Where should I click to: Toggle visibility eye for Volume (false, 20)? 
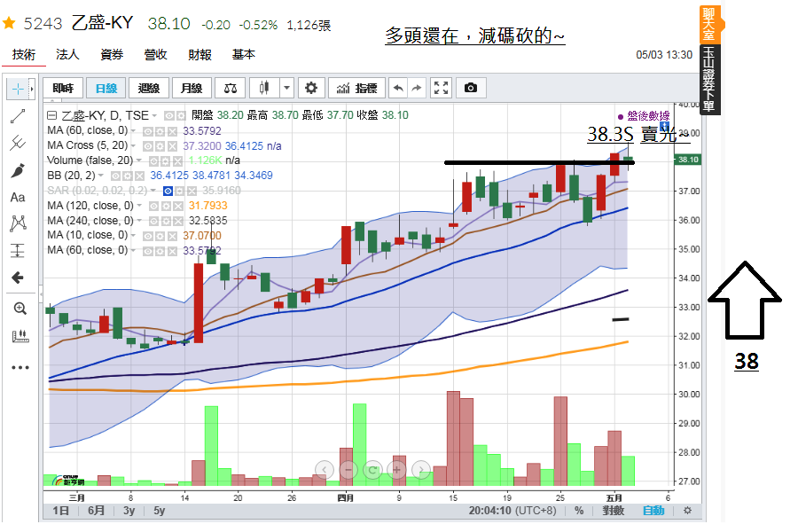click(153, 161)
